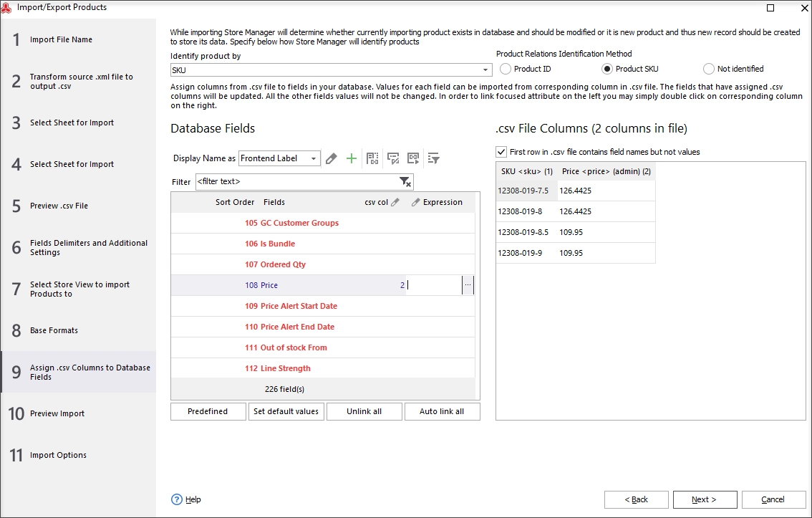Click the Predefined button

click(x=208, y=411)
